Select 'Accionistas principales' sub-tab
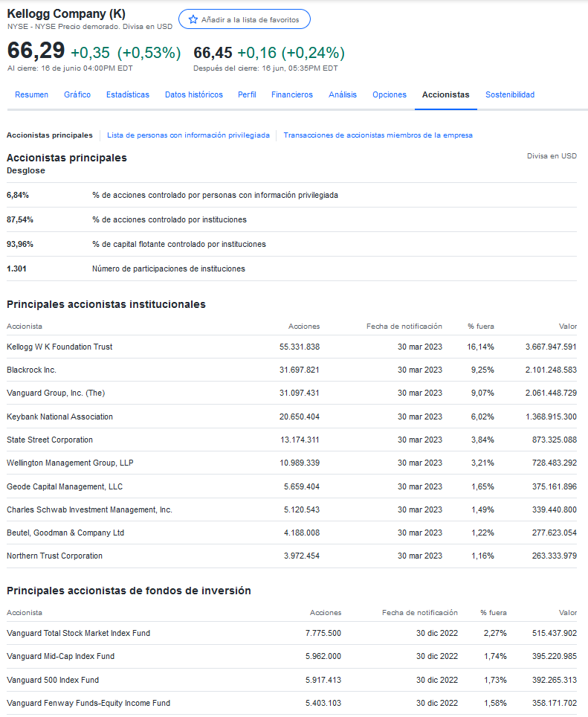The height and width of the screenshot is (717, 588). click(49, 135)
